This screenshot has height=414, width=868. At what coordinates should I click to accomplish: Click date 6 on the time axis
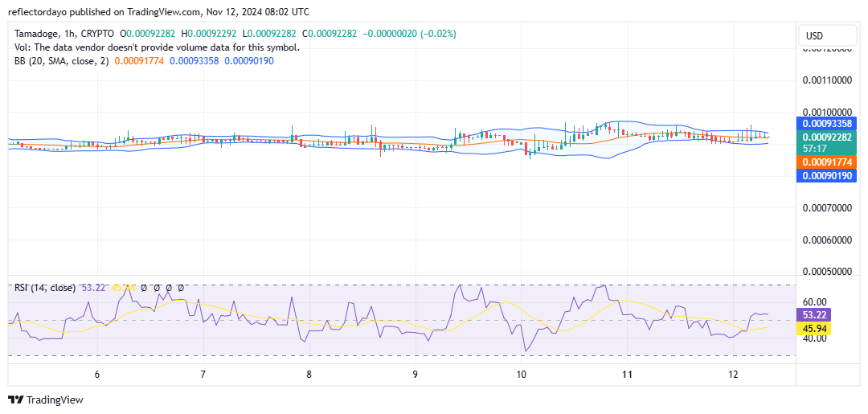[97, 374]
